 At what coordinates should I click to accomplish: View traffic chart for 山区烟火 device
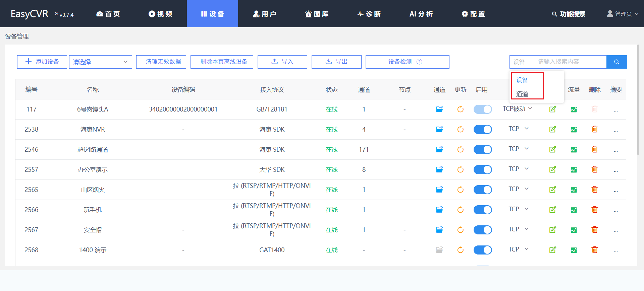[x=574, y=190]
